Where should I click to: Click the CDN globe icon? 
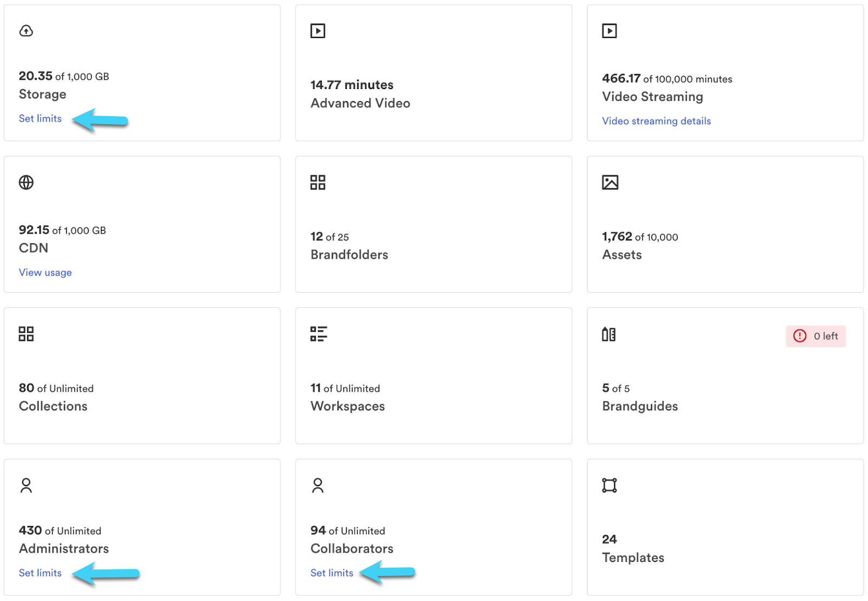[x=26, y=182]
